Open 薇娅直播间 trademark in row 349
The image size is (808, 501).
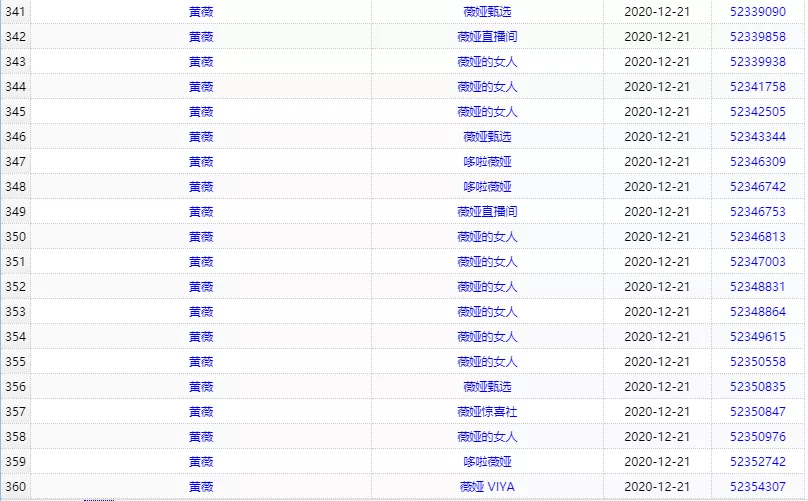[x=487, y=212]
